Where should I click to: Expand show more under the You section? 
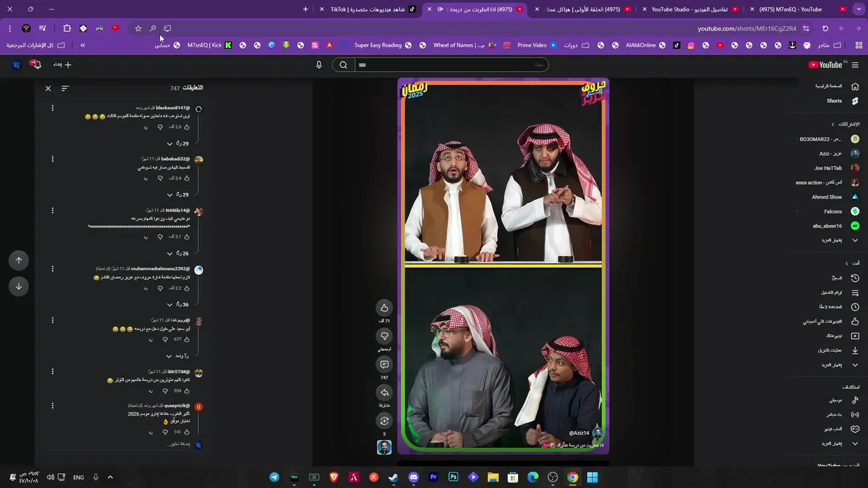[839, 365]
